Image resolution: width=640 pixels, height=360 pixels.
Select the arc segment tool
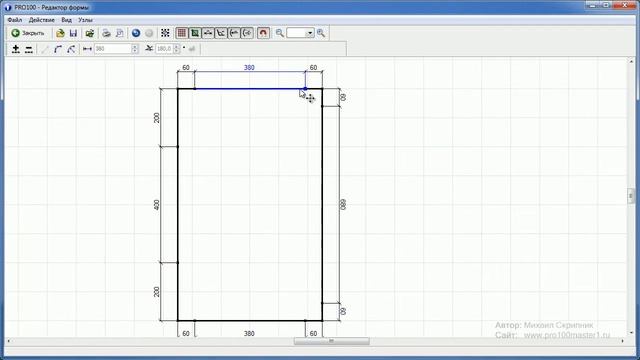(x=58, y=49)
